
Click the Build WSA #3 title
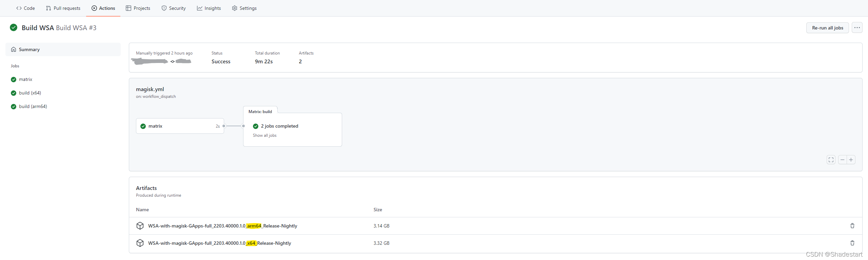coord(76,28)
